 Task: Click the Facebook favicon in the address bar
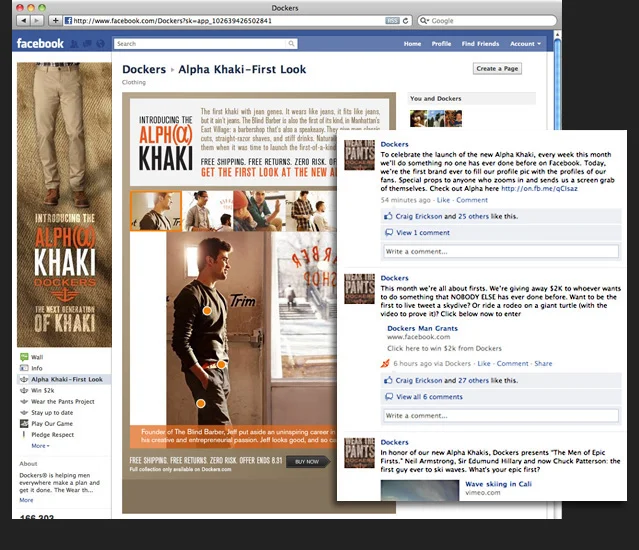(68, 20)
